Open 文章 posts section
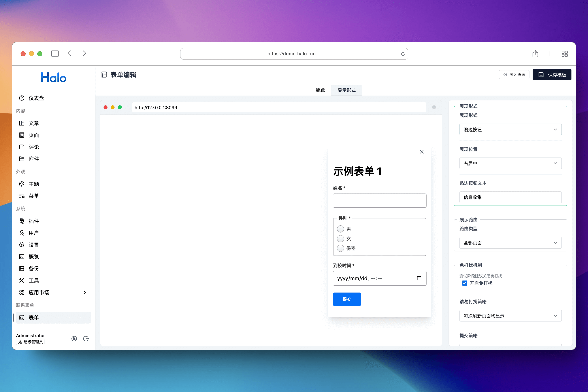This screenshot has width=588, height=392. 53,123
